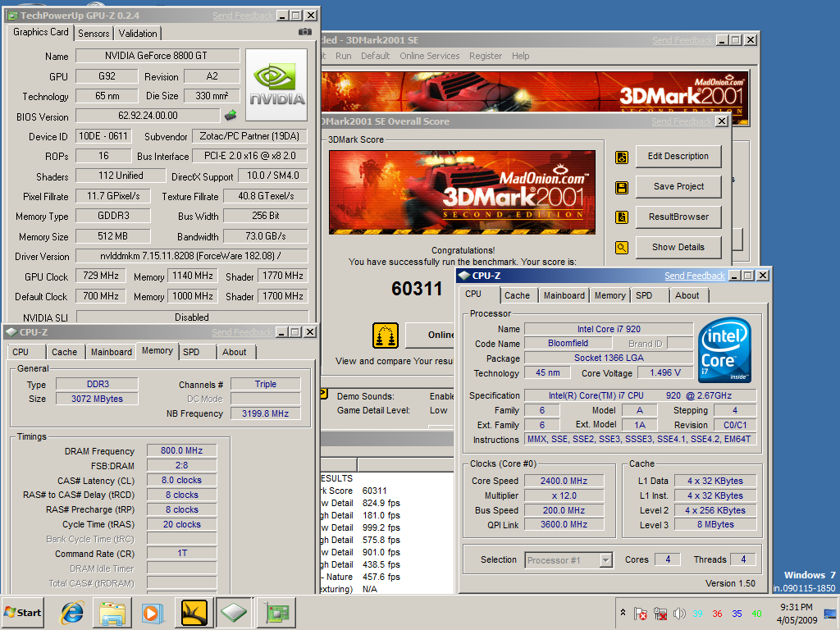Select the Graphics Card tab in GPU-Z
Screen dimensions: 840x630
(41, 32)
